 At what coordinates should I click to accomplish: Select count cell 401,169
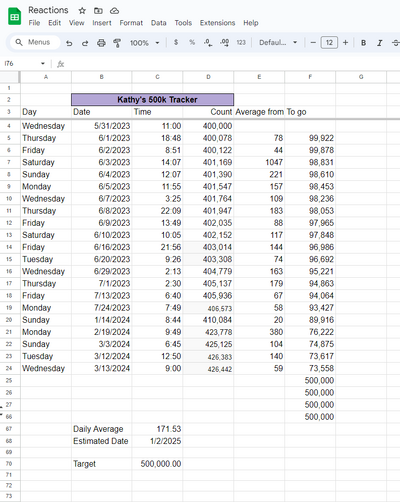(208, 162)
